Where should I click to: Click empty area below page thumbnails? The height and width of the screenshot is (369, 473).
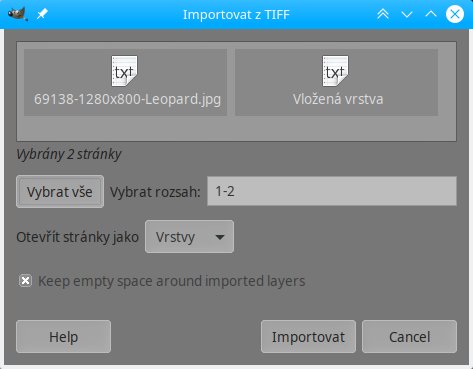236,128
